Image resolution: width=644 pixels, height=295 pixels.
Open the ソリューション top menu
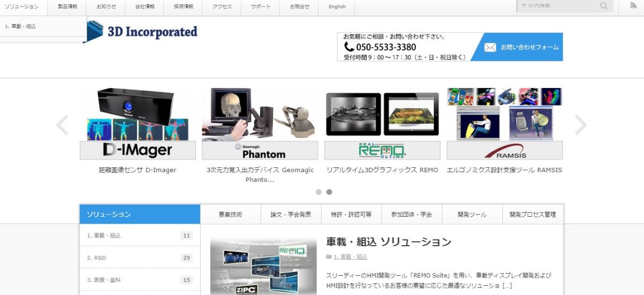tap(22, 6)
